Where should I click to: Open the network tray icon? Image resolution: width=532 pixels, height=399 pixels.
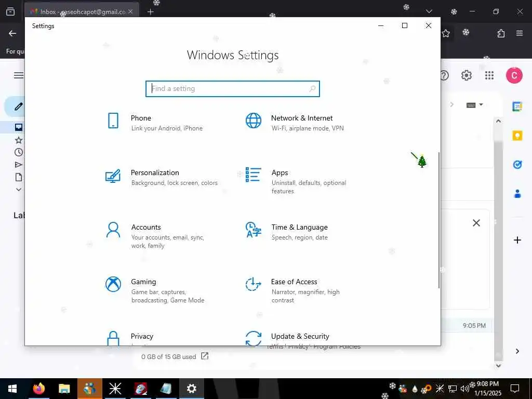pos(453,389)
